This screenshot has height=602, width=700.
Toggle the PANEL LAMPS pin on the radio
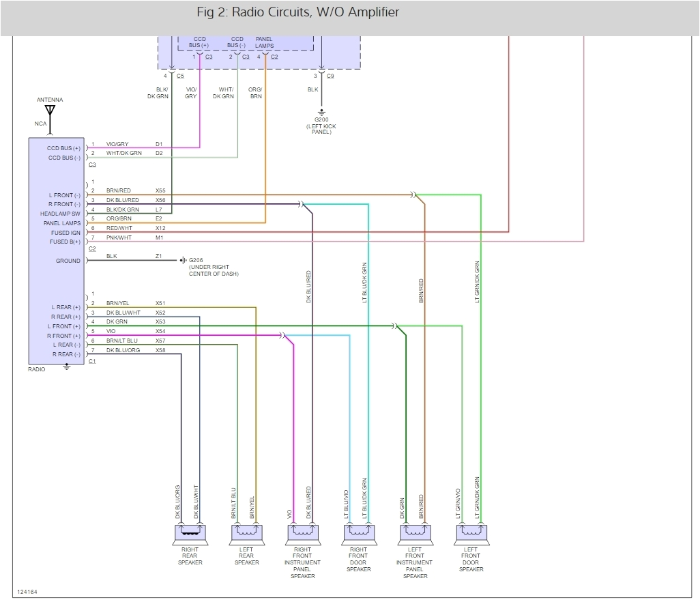point(63,223)
